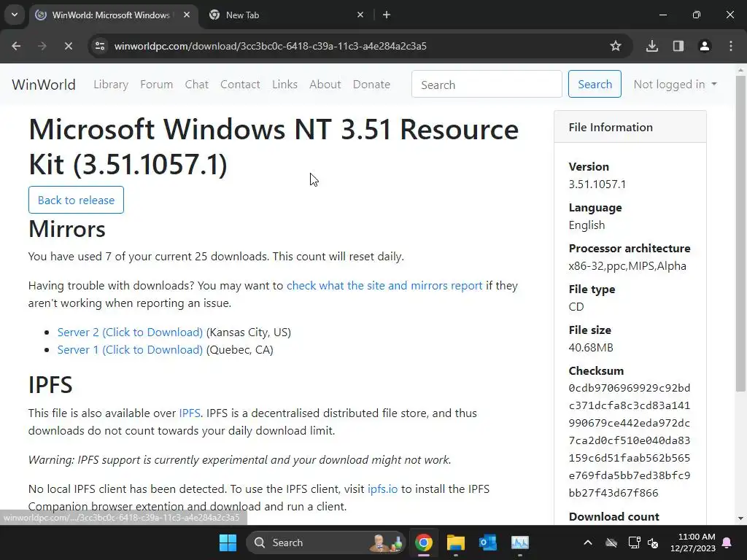Click the scrollbar down arrow
This screenshot has width=747, height=560.
(x=740, y=518)
